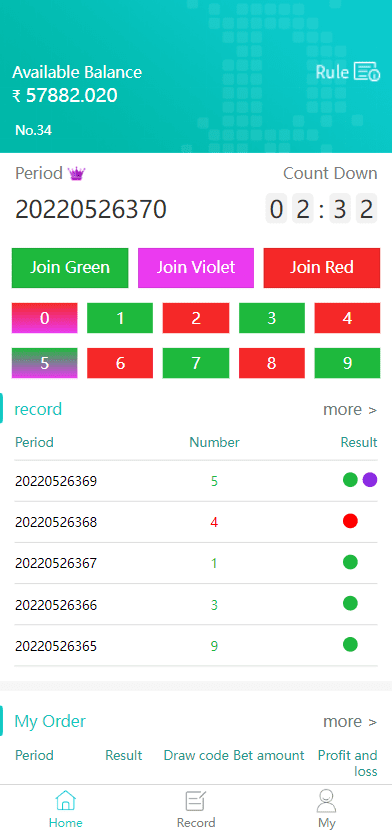
Task: Click the countdown timer minutes digits
Action: [x=290, y=209]
